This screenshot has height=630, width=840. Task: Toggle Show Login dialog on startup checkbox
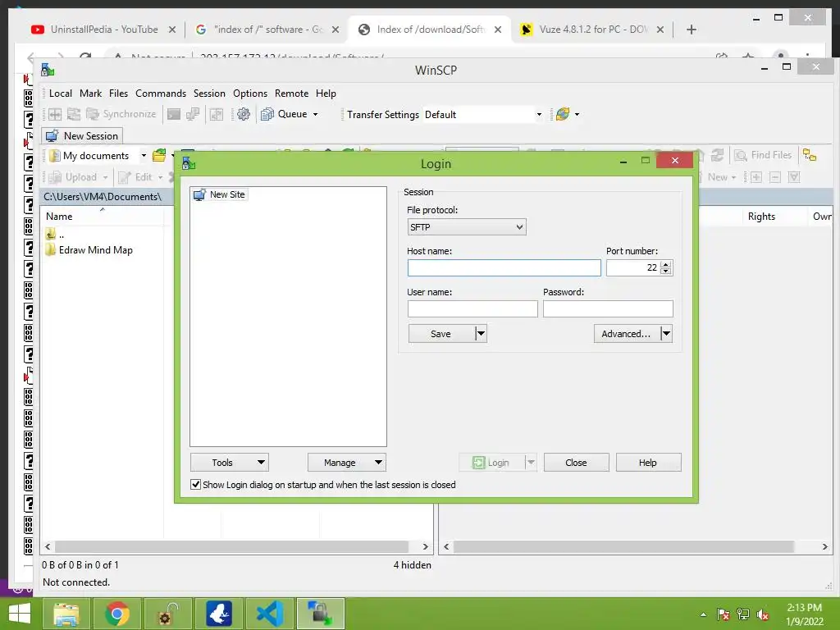click(x=196, y=484)
